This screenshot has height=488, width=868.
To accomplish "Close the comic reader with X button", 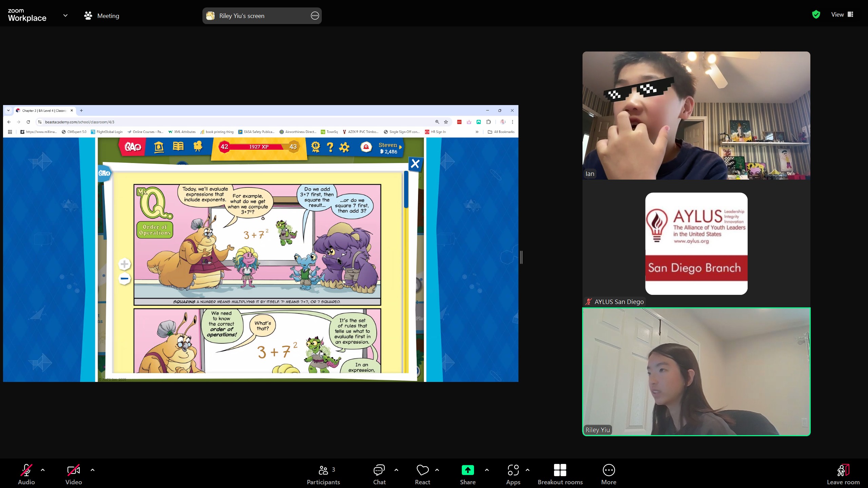I will [415, 164].
